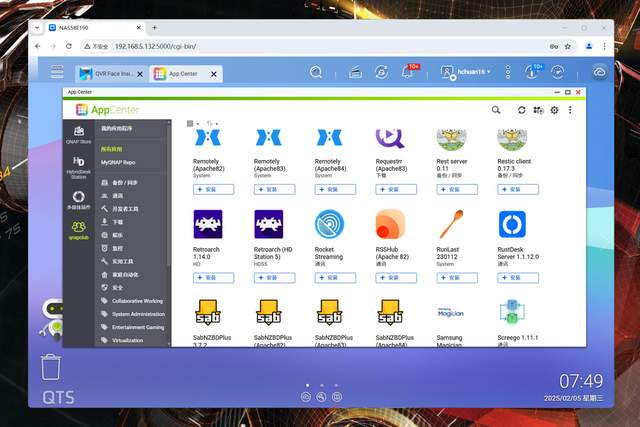Reload the browser page
640x427 pixels.
click(x=69, y=47)
